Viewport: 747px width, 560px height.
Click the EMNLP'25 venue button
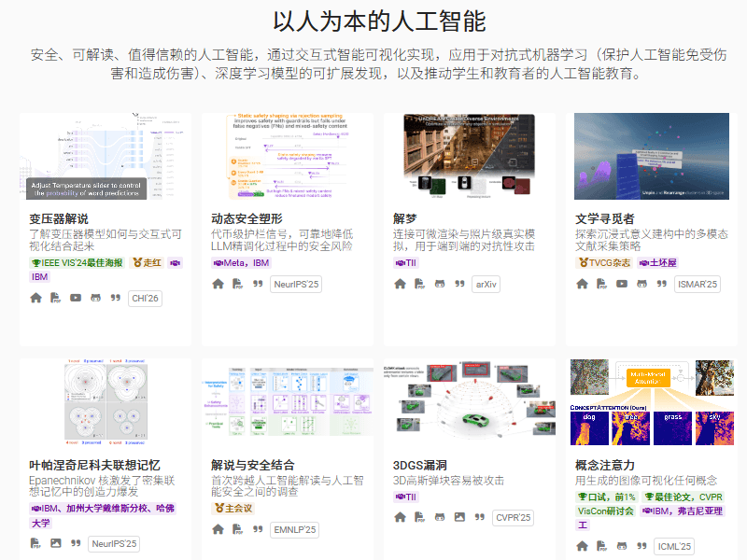pyautogui.click(x=294, y=529)
